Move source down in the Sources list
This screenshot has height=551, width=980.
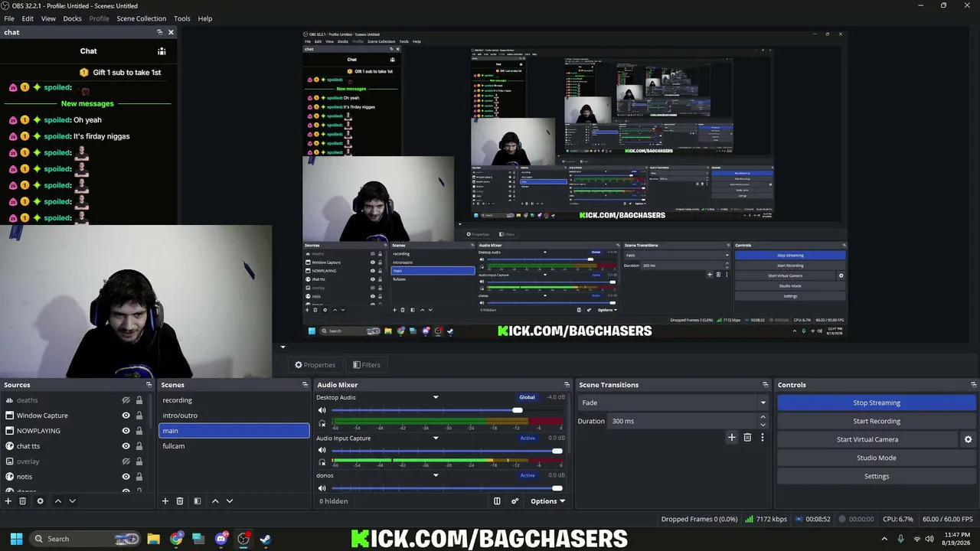coord(72,501)
